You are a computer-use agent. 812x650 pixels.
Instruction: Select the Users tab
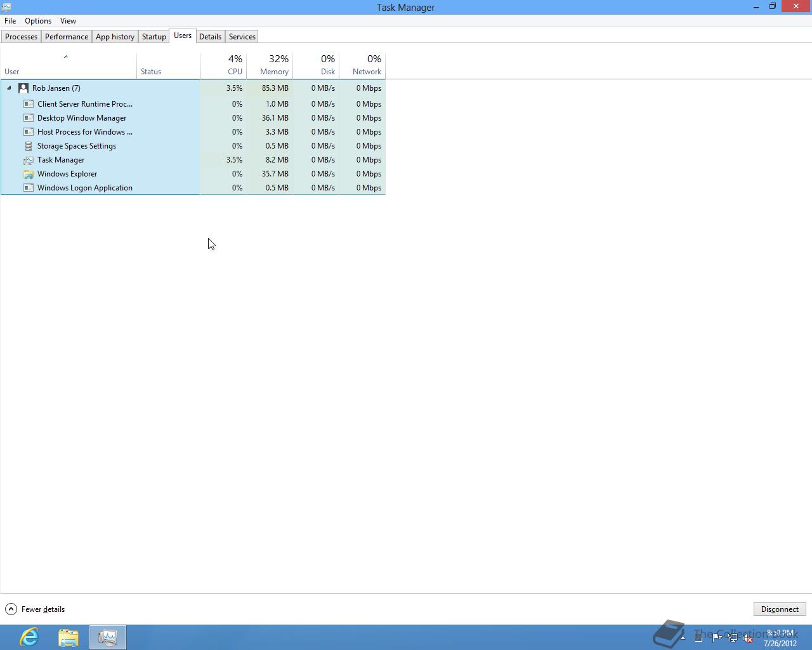click(183, 36)
